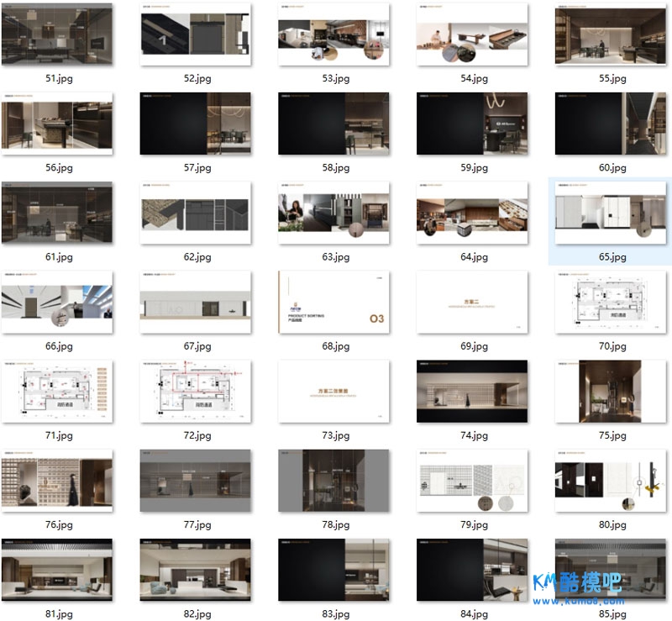Click the 69.jpg file name label
This screenshot has height=621, width=672.
[x=474, y=346]
